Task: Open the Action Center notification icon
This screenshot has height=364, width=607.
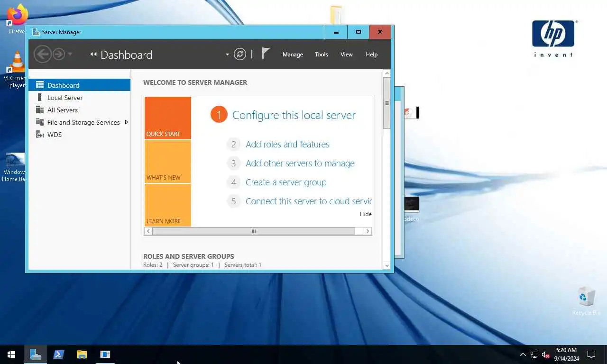Action: pyautogui.click(x=591, y=355)
